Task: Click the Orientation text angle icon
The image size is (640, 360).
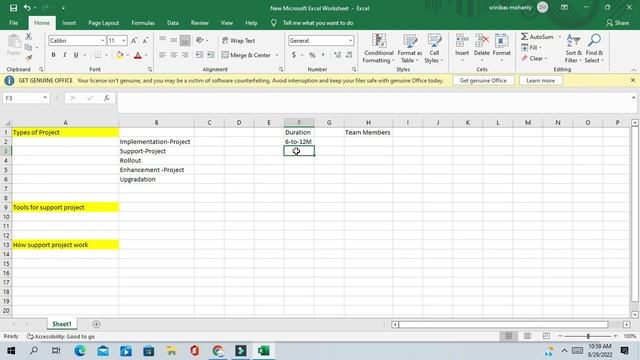Action: (200, 40)
